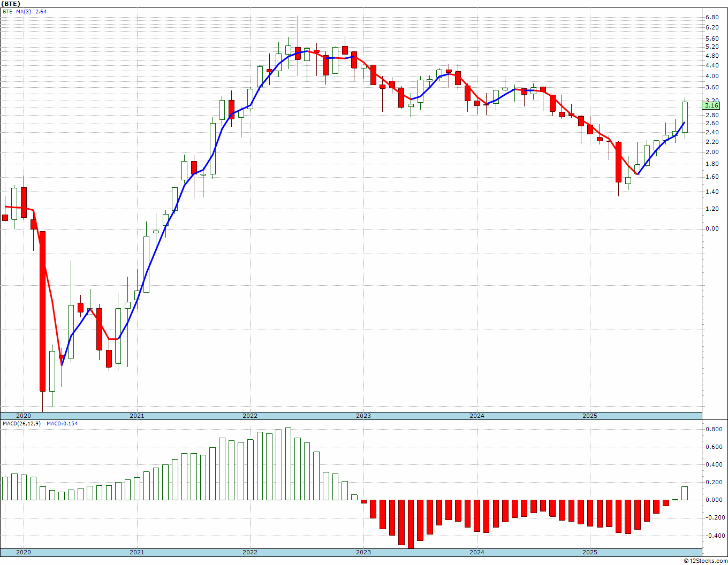Click the MA(3) indicator label
This screenshot has width=728, height=565.
click(24, 11)
